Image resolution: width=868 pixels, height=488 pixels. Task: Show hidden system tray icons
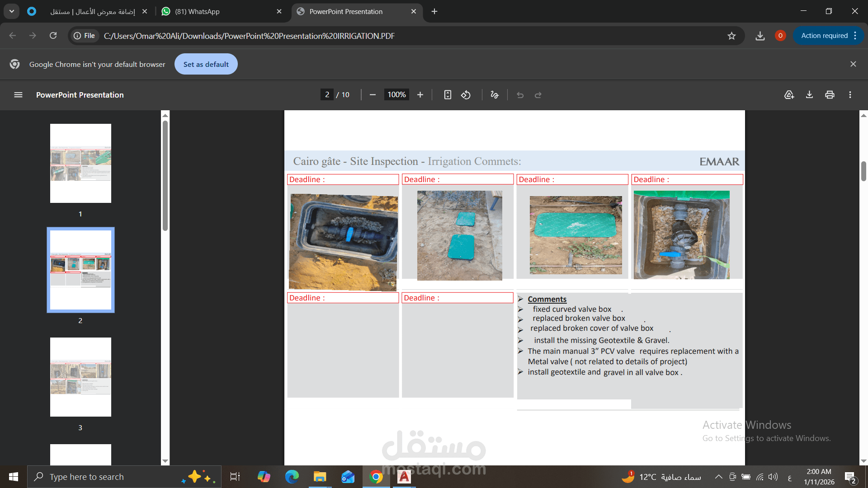coord(718,477)
